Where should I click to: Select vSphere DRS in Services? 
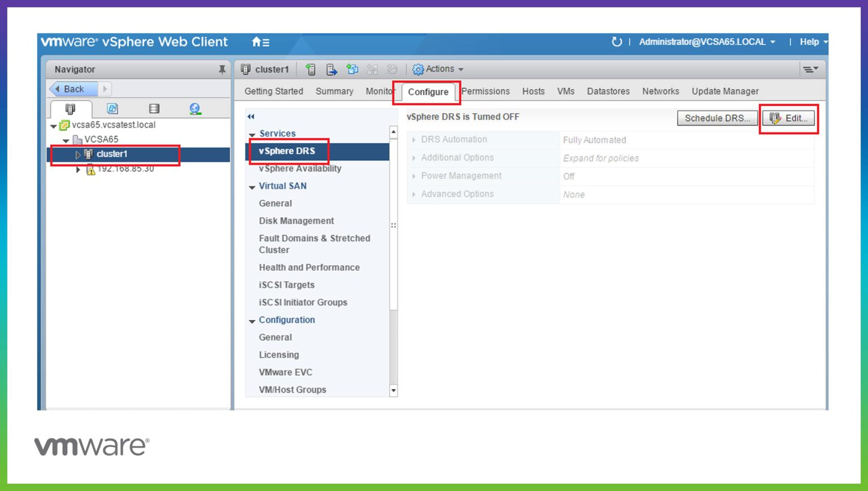tap(317, 151)
